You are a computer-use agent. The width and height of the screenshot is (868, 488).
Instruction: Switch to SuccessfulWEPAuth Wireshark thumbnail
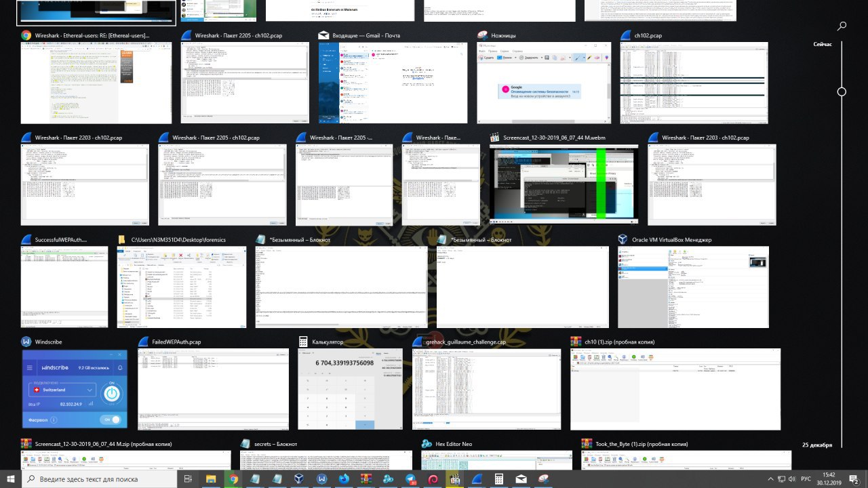64,287
